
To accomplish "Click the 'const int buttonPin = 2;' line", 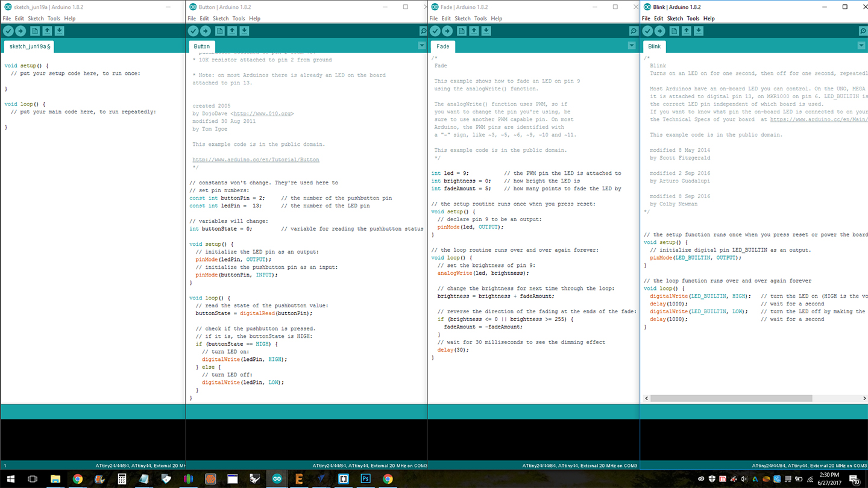I will 227,198.
